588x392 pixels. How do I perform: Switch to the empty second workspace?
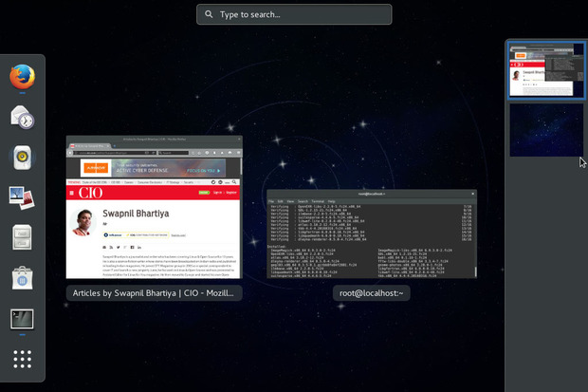pos(546,130)
